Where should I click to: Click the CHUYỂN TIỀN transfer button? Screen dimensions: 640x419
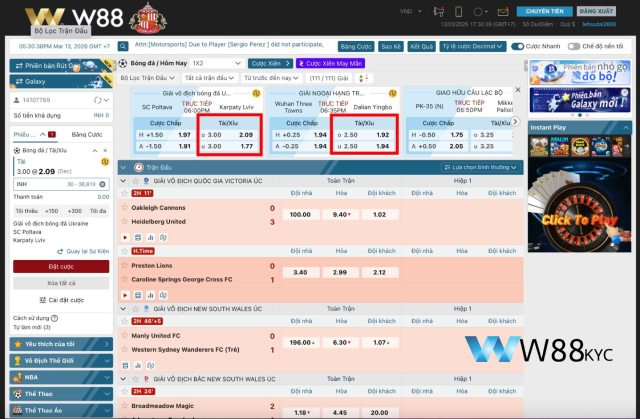point(541,10)
